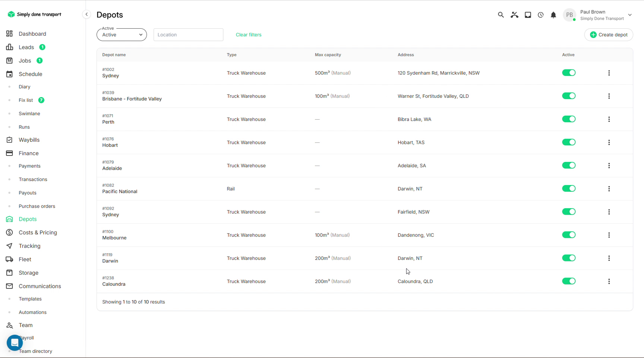Open Purchase orders under Finance
644x358 pixels.
pos(37,206)
